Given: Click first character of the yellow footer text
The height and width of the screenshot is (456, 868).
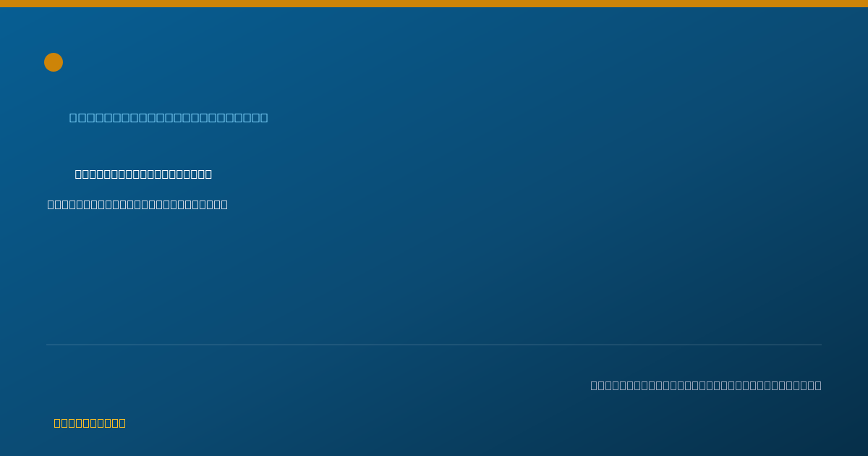Looking at the screenshot, I should (58, 423).
